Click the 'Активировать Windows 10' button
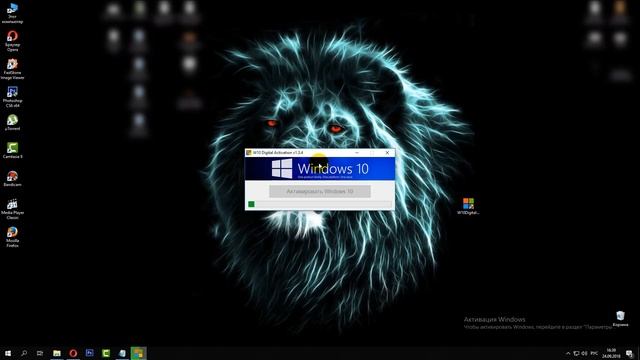Screen dimensions: 640x360 pyautogui.click(x=320, y=191)
